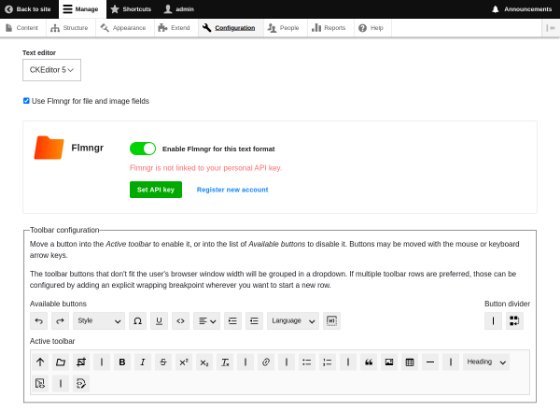Screen dimensions: 560x411
Task: Select the Superscript button
Action: click(x=184, y=362)
